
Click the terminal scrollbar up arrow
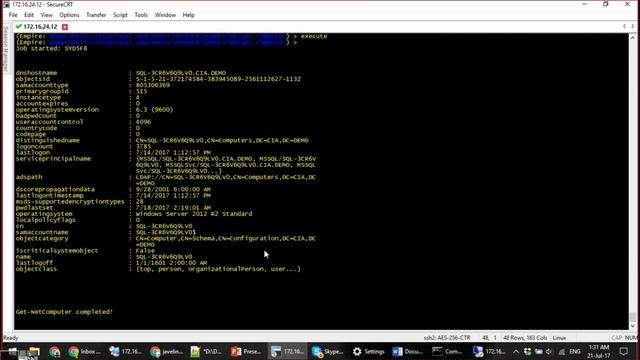tap(633, 37)
